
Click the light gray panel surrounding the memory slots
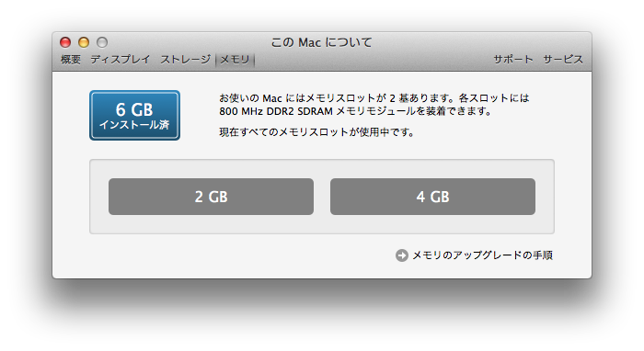click(322, 224)
